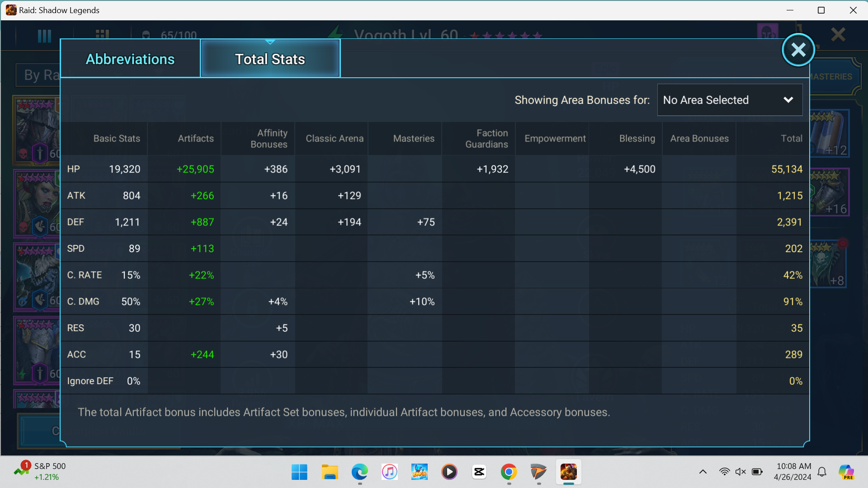Click the SPD total value 202
868x488 pixels.
[x=793, y=249]
